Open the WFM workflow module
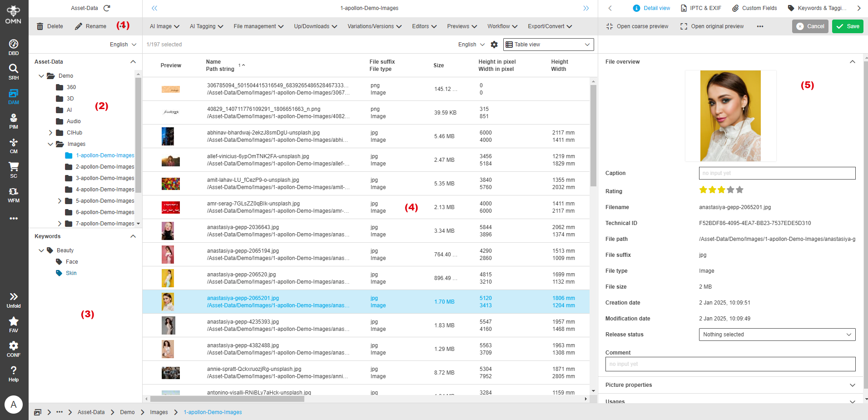Image resolution: width=868 pixels, height=420 pixels. tap(13, 191)
